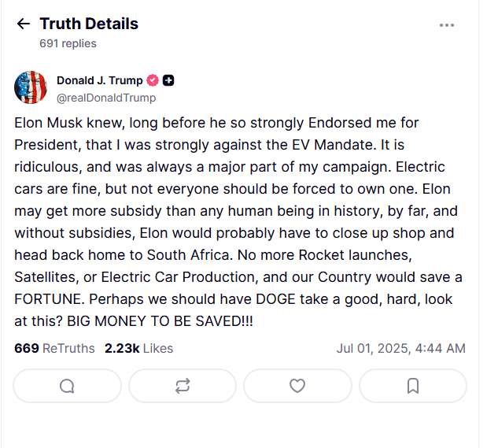487x448 pixels.
Task: Go back using the left arrow
Action: click(23, 24)
